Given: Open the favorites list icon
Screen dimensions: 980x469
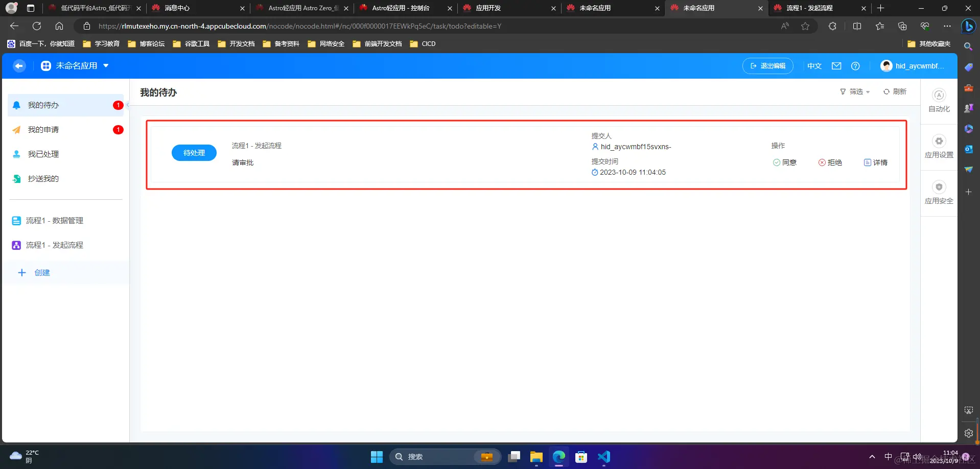Looking at the screenshot, I should coord(880,26).
